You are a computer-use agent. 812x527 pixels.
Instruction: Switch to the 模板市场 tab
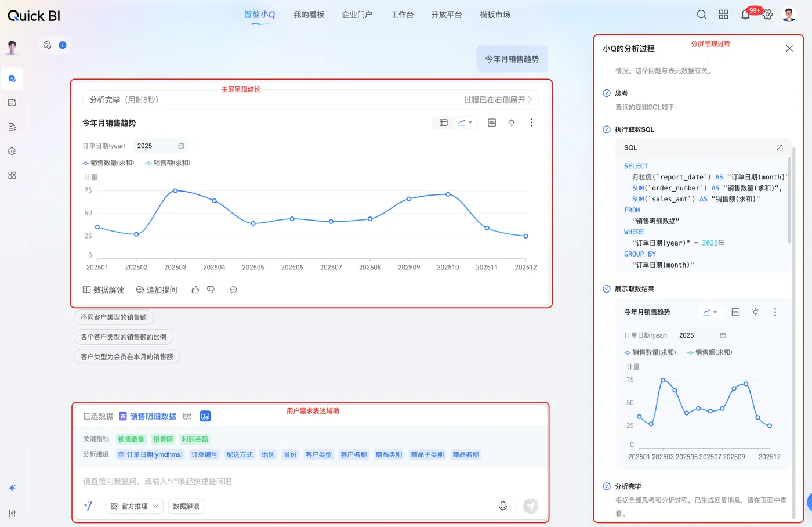click(x=495, y=15)
